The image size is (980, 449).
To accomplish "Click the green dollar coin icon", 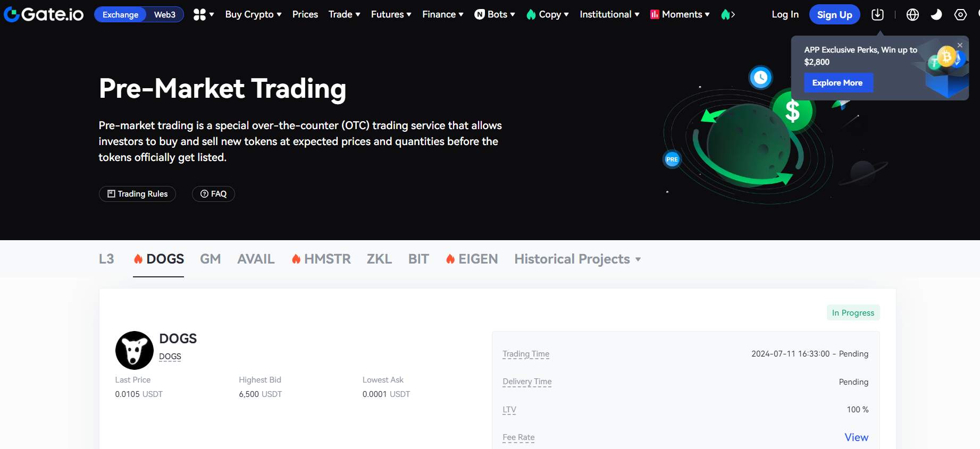I will [x=792, y=111].
